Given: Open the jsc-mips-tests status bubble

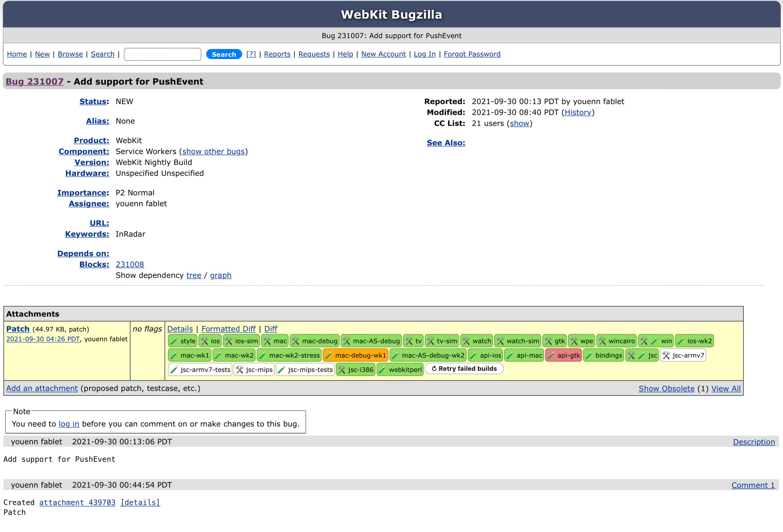Looking at the screenshot, I should click(x=305, y=370).
